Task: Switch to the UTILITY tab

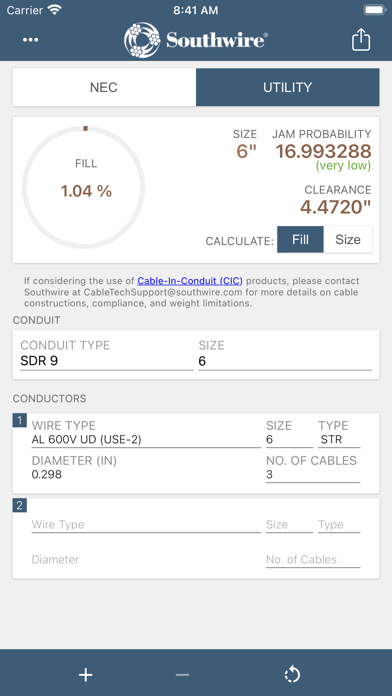Action: [288, 87]
